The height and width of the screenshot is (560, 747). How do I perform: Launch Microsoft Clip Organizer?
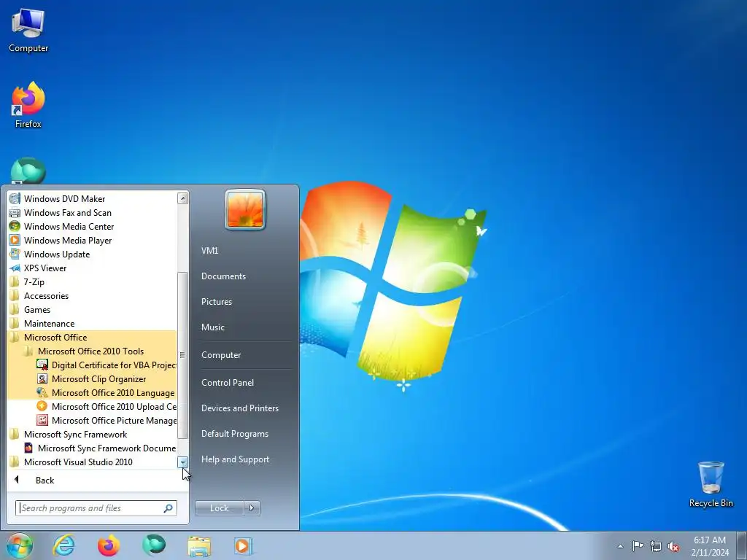(92, 378)
